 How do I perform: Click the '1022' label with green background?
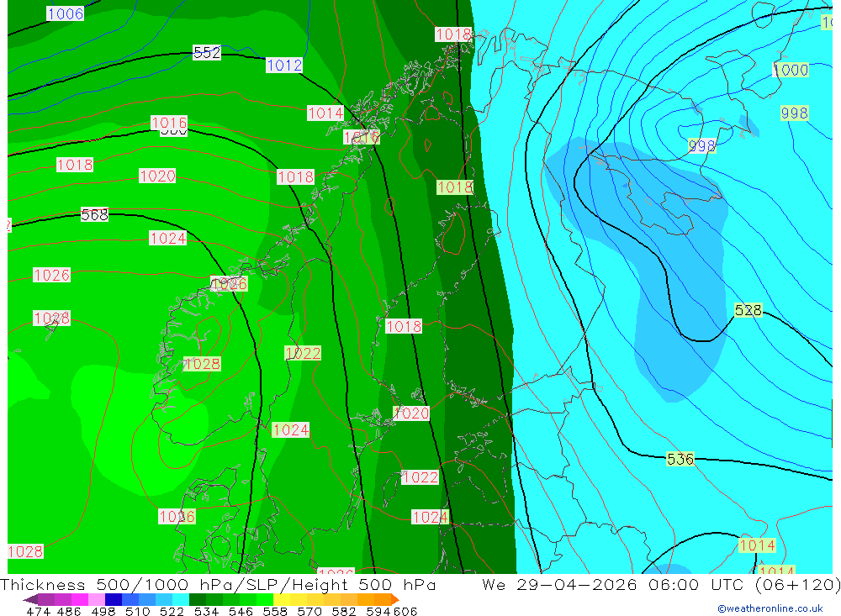(303, 353)
